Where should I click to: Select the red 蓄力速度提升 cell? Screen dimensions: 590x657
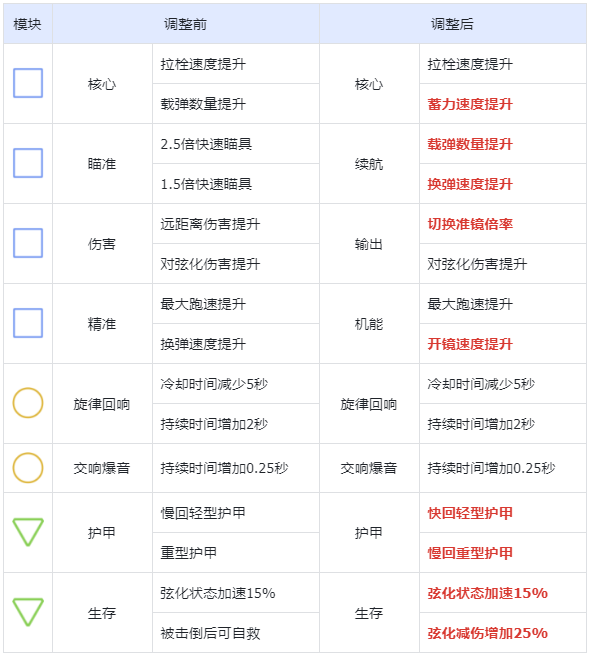coord(503,104)
